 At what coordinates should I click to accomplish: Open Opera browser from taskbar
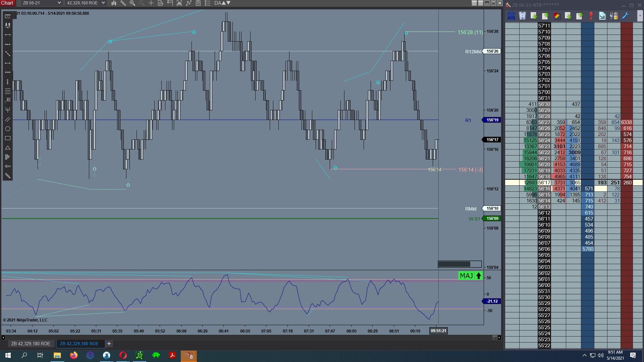pyautogui.click(x=123, y=355)
